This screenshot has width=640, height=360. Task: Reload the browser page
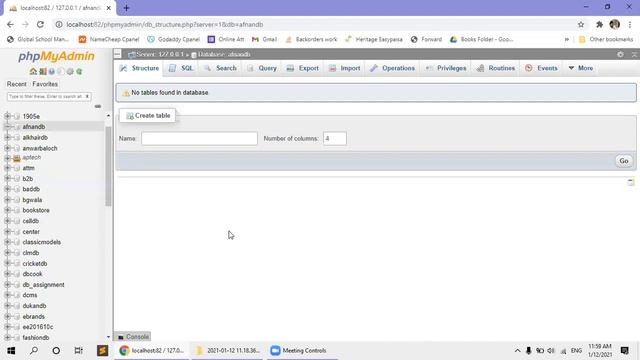[40, 24]
